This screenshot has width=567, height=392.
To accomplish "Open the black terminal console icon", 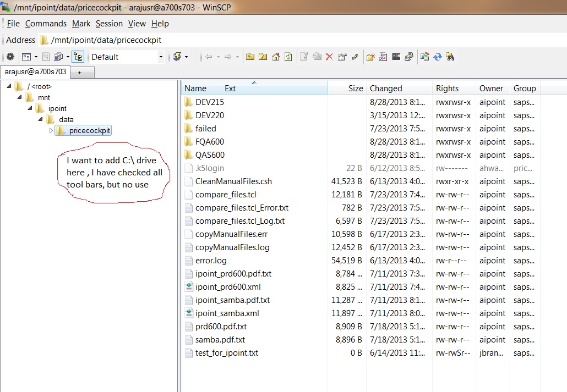I will [396, 57].
